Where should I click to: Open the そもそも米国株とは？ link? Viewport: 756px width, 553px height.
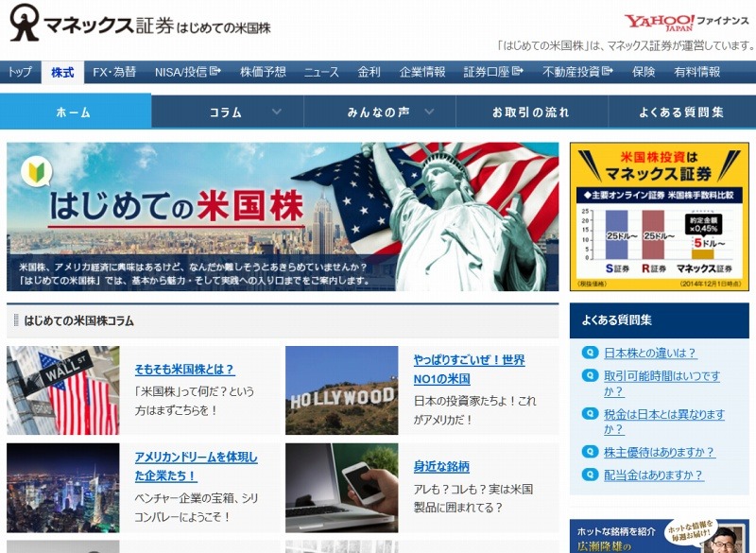[184, 370]
